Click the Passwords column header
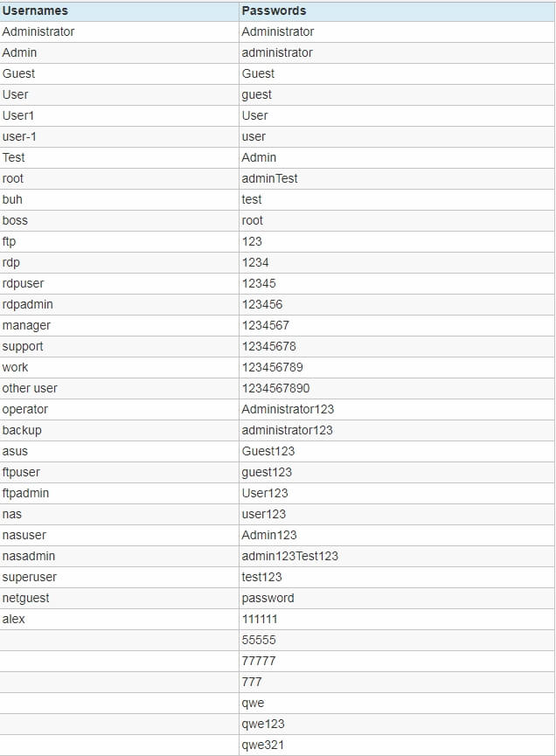556x756 pixels. (396, 10)
